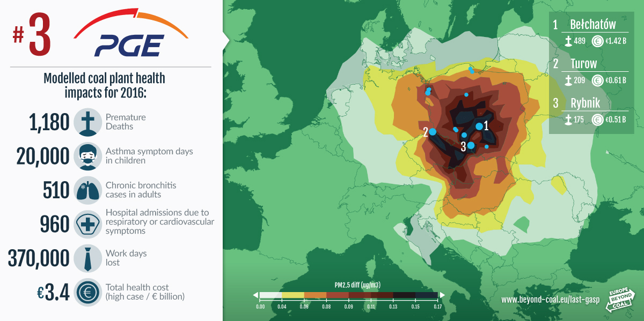
Task: Click the deaths icon next to 489
Action: coord(568,41)
